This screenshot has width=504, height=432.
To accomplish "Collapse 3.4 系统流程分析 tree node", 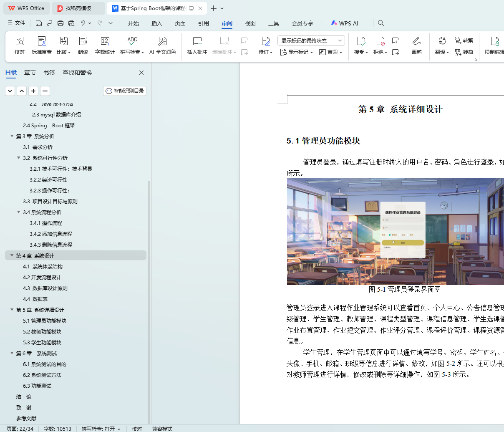I will pyautogui.click(x=19, y=212).
